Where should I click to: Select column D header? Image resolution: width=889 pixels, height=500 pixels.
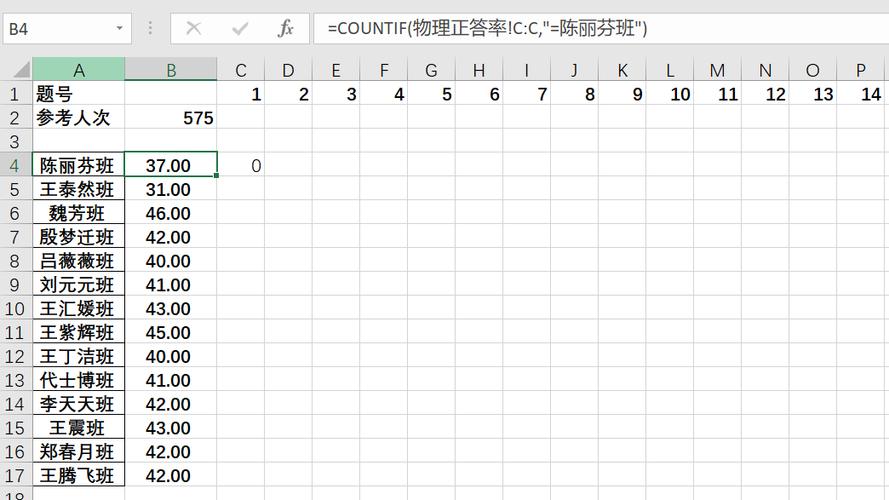(289, 70)
